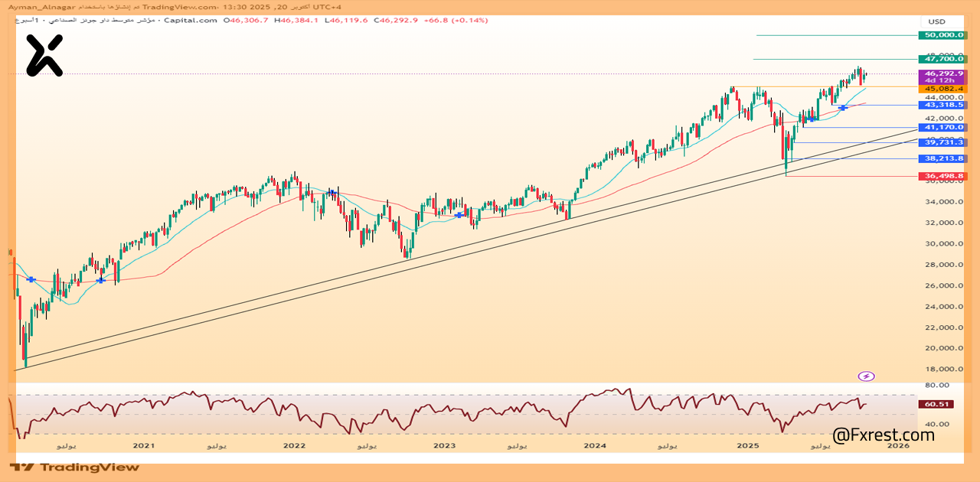Image resolution: width=980 pixels, height=482 pixels.
Task: Select the 41,170.0 blue support label
Action: [x=942, y=128]
